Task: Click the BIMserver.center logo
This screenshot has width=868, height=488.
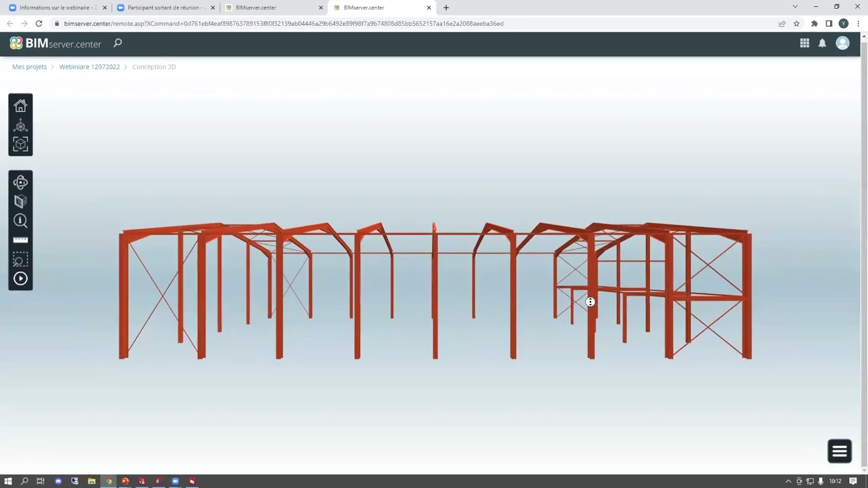Action: click(56, 43)
